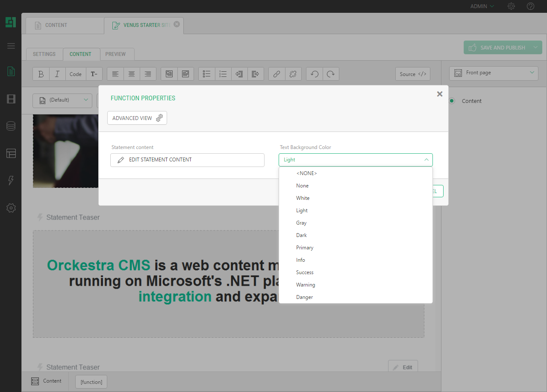
Task: Click the bulleted list icon
Action: (207, 74)
